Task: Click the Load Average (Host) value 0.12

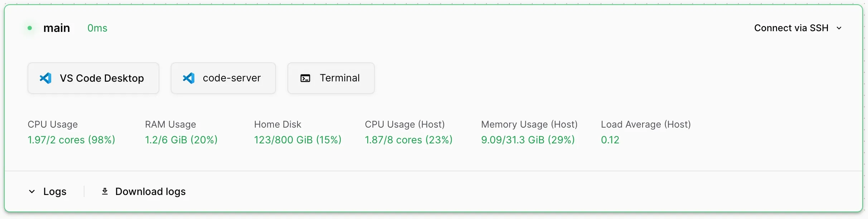Action: click(x=610, y=140)
